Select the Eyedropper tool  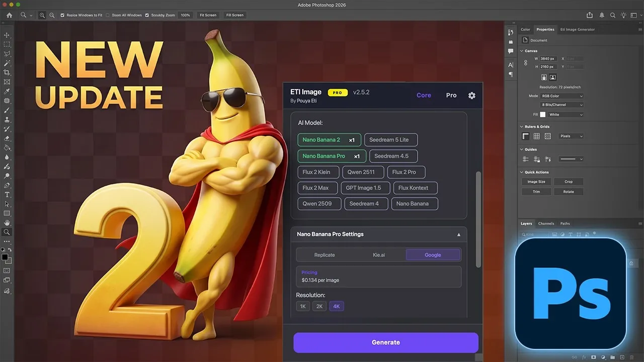(x=7, y=92)
